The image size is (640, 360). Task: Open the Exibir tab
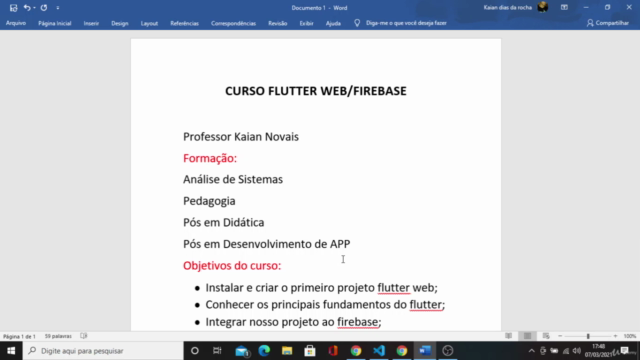(307, 23)
